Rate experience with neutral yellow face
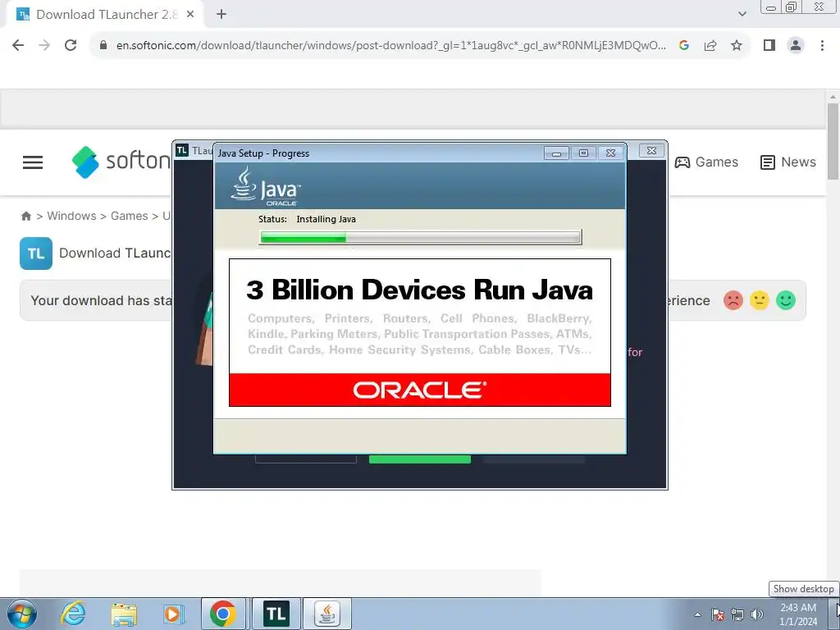The height and width of the screenshot is (630, 840). (x=759, y=300)
